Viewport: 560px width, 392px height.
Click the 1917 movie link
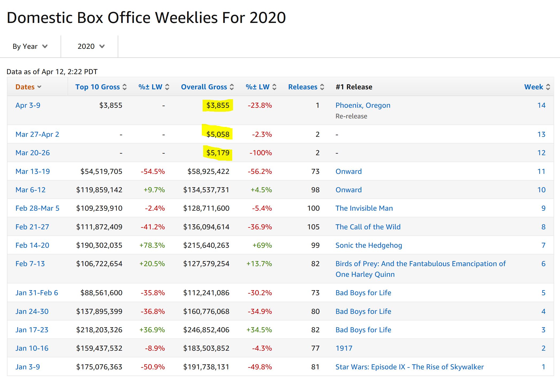344,348
